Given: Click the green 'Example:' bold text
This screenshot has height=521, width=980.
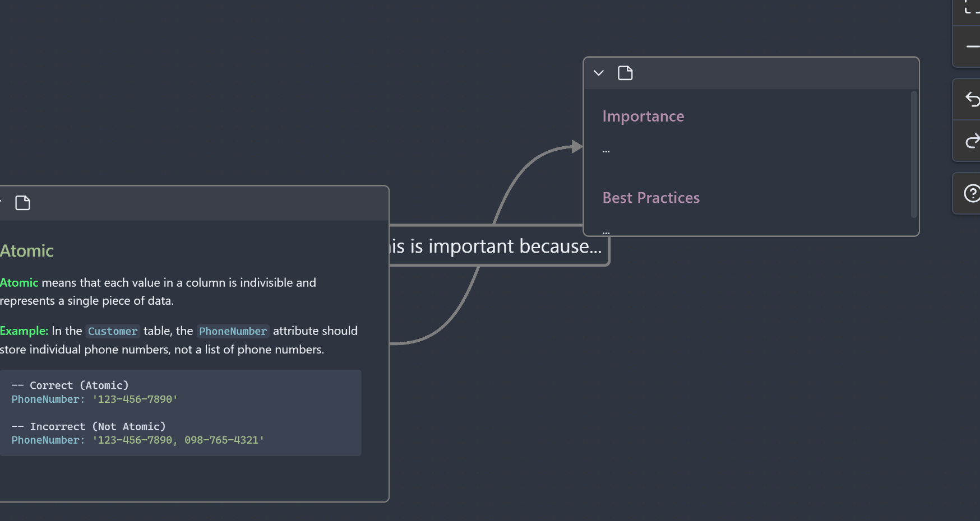Looking at the screenshot, I should tap(24, 331).
